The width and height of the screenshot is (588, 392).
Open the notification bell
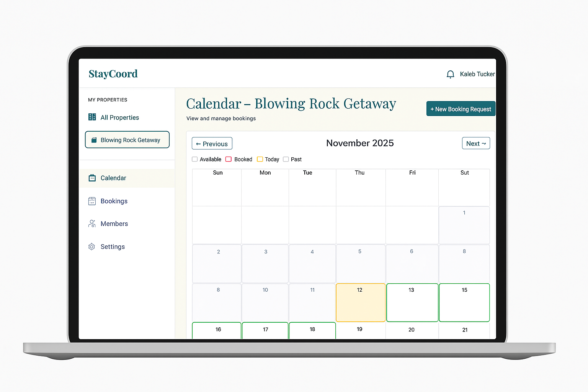coord(450,74)
